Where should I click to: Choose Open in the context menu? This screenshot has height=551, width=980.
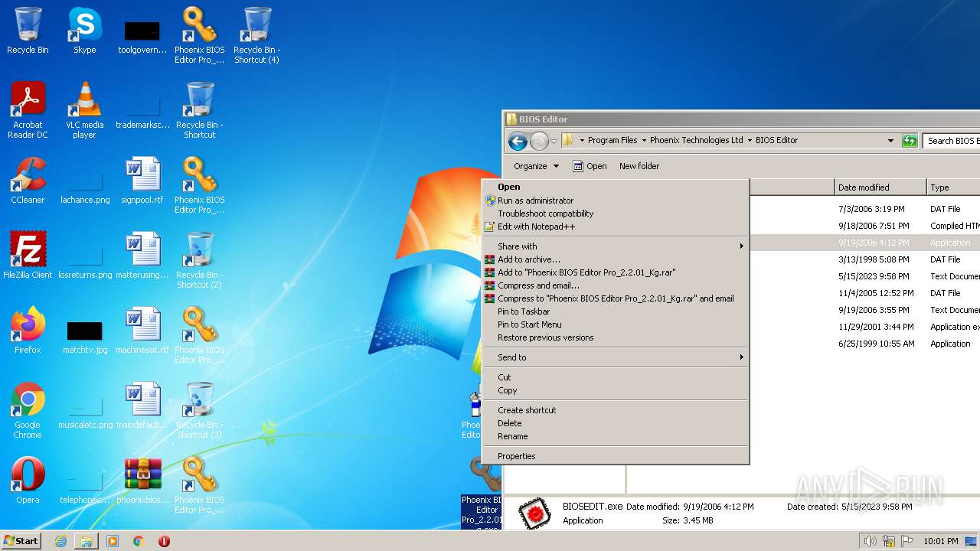(616, 187)
